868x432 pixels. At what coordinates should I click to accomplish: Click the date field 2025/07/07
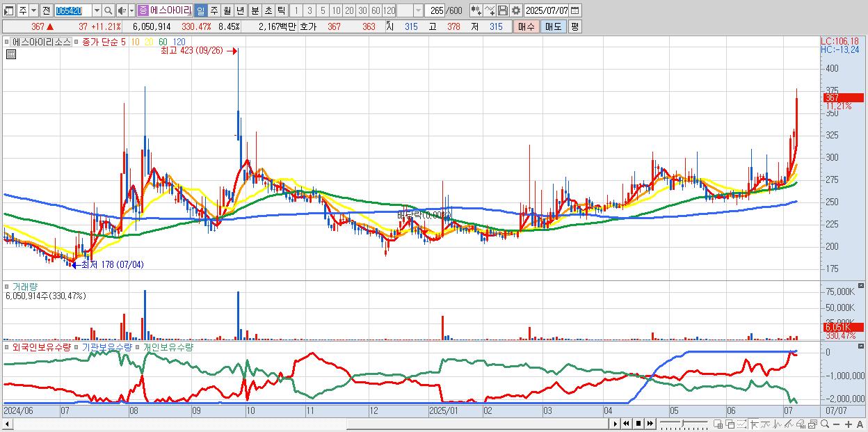coord(547,10)
